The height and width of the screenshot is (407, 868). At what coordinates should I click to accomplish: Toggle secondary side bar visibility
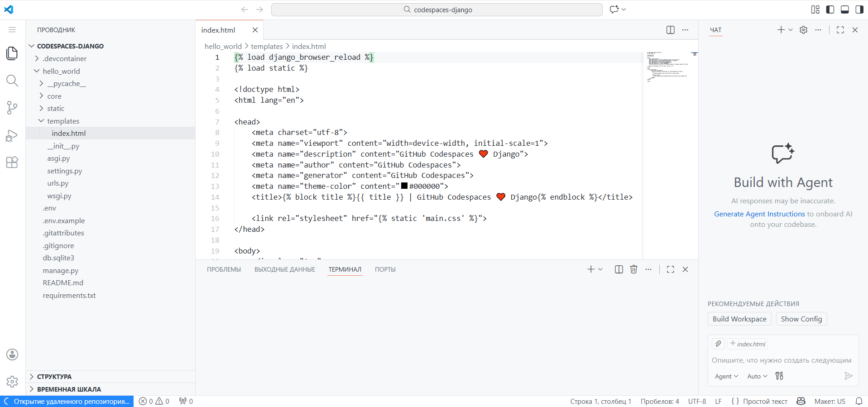[859, 10]
